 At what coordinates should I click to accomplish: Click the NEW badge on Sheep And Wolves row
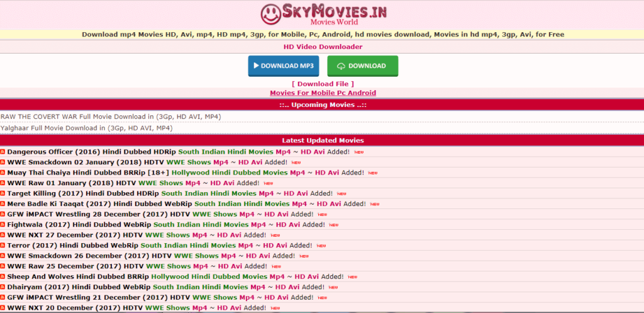pos(352,277)
